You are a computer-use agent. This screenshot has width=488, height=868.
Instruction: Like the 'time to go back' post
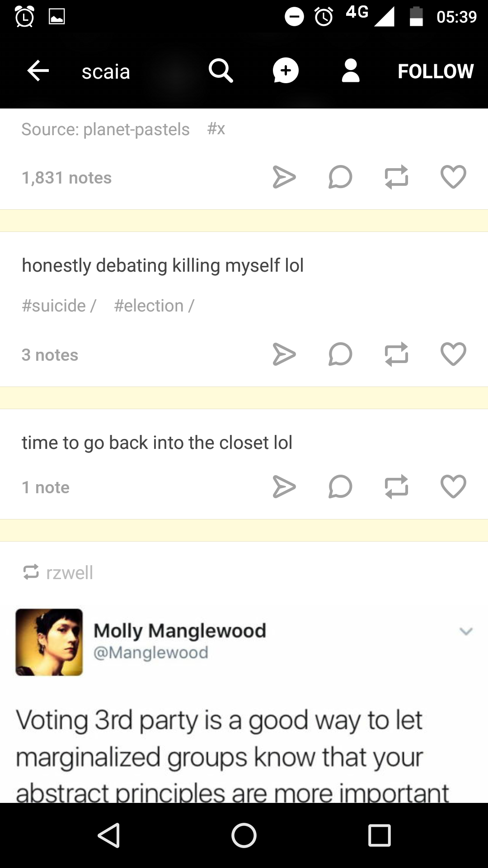(453, 486)
